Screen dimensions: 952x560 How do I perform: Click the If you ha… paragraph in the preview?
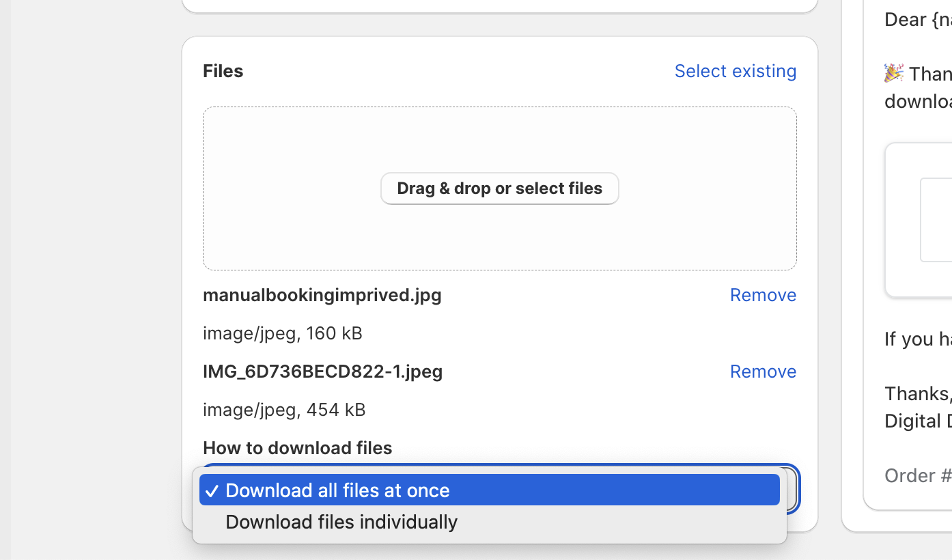pos(917,339)
